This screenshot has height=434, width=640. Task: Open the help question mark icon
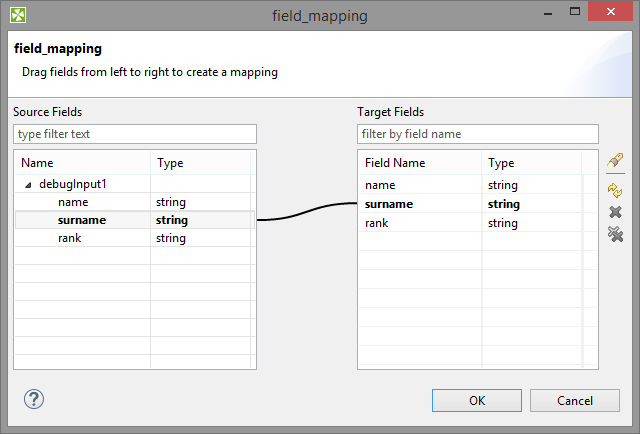(x=34, y=399)
